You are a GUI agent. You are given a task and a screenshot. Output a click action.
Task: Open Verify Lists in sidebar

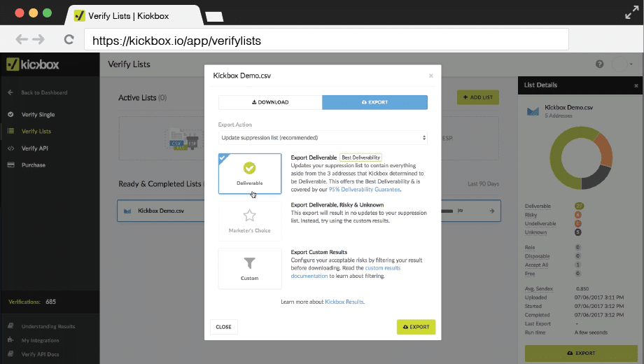[36, 132]
